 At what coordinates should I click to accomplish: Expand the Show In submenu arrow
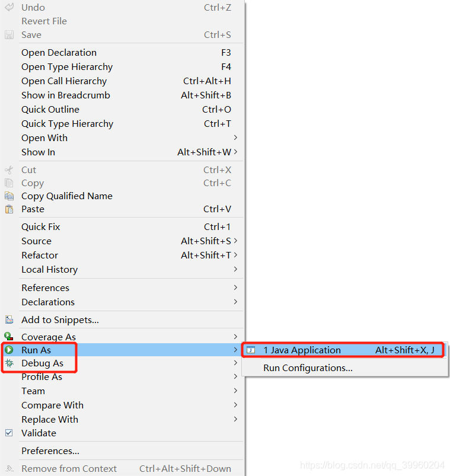[x=235, y=152]
